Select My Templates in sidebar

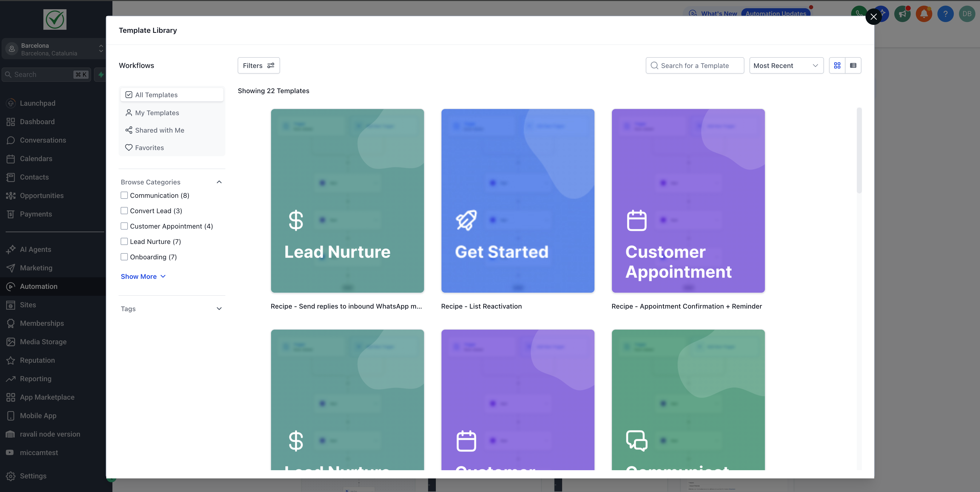pyautogui.click(x=157, y=113)
